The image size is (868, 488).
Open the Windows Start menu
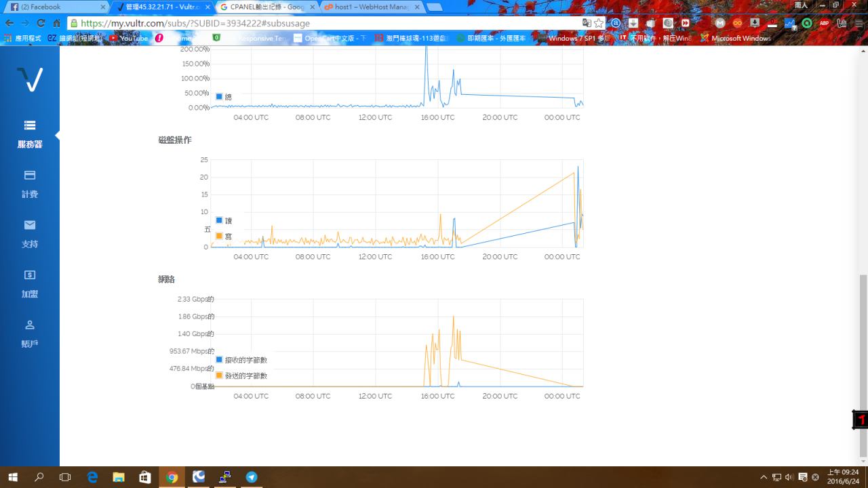tap(12, 477)
